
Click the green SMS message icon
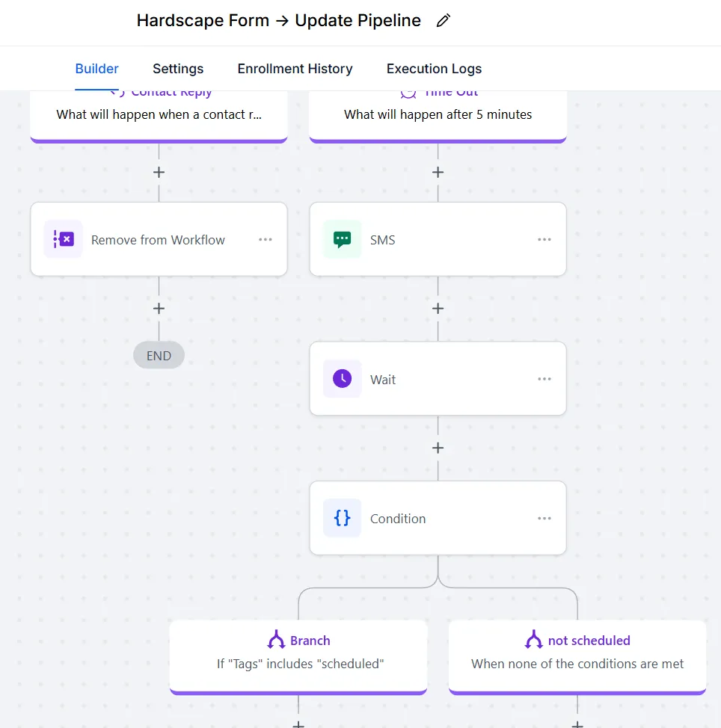coord(342,239)
